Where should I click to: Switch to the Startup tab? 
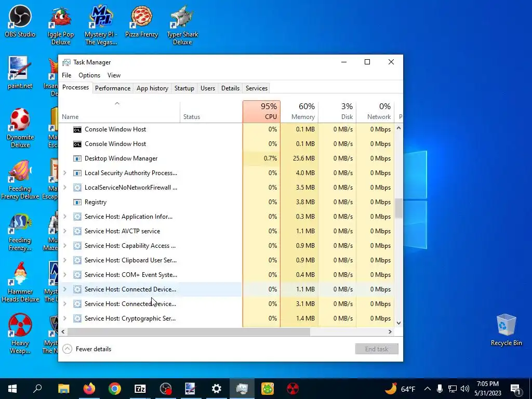184,88
